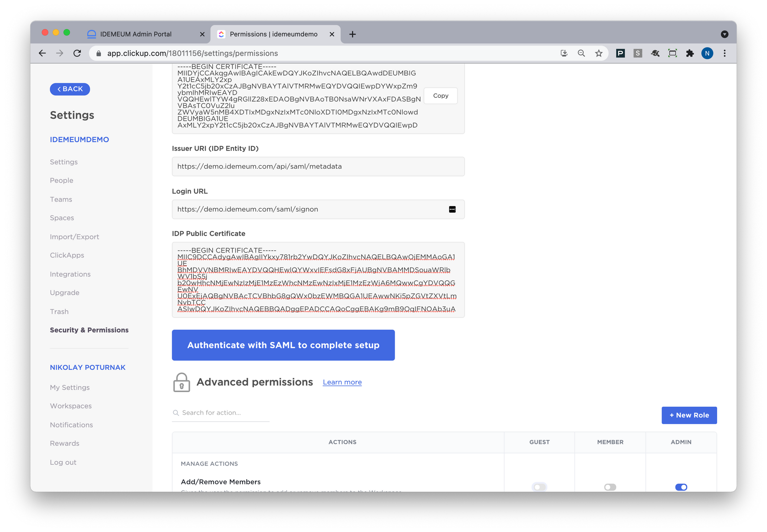Open the S extension icon

(x=637, y=53)
